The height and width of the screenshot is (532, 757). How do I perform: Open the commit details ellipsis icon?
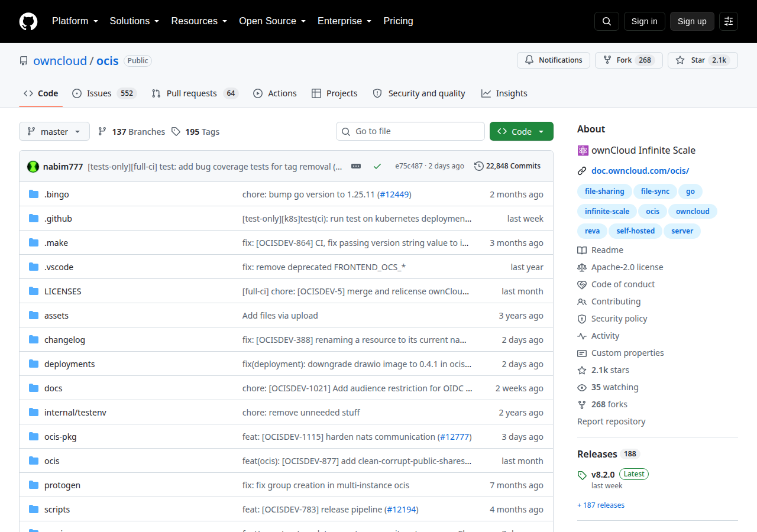pyautogui.click(x=356, y=166)
